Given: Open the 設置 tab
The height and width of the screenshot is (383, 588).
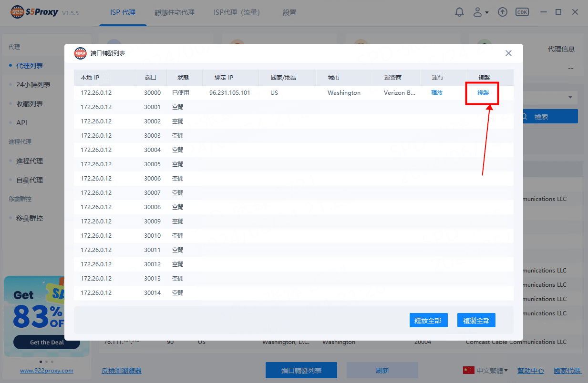Looking at the screenshot, I should 289,13.
